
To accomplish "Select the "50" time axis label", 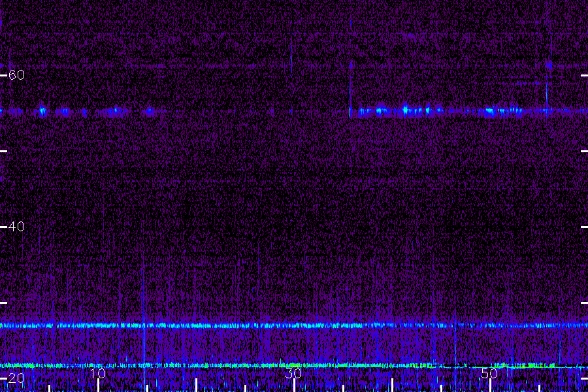I will click(489, 373).
